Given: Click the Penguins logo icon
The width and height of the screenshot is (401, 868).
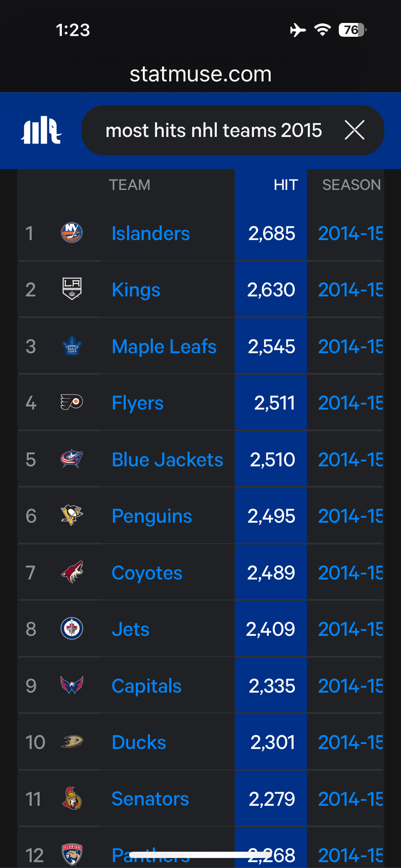Looking at the screenshot, I should (x=72, y=515).
